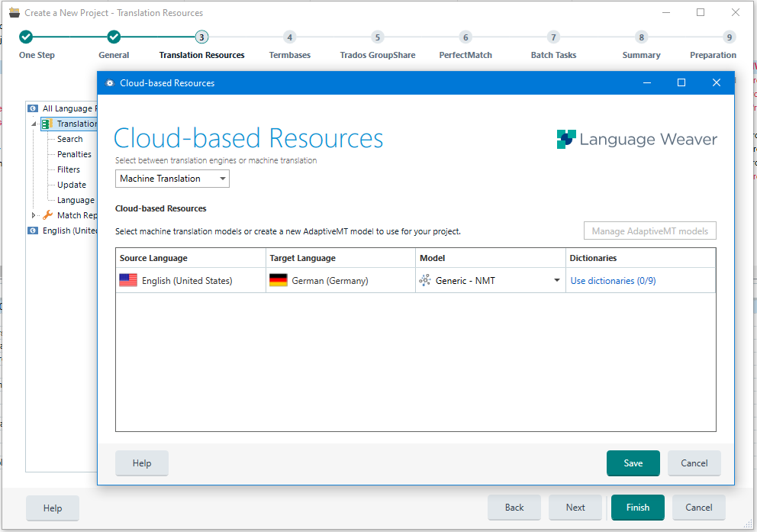Click the Language Weaver logo icon

[565, 139]
